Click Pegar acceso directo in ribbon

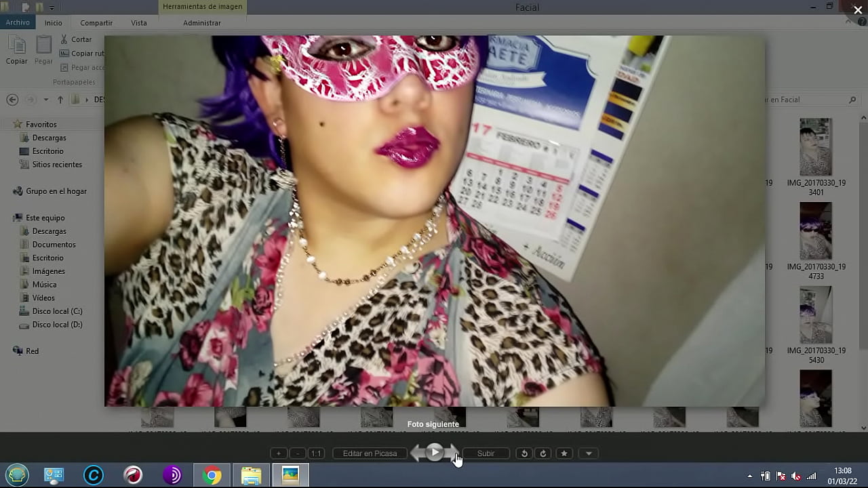[81, 67]
